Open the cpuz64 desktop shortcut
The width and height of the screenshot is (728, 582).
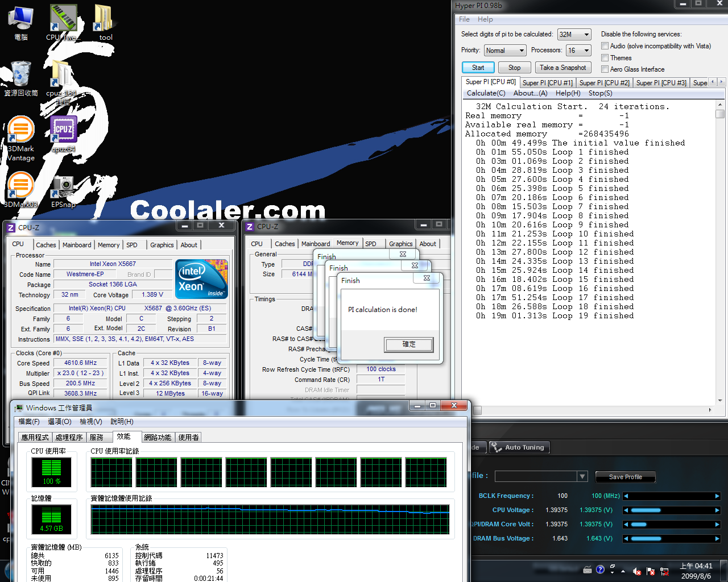[63, 130]
